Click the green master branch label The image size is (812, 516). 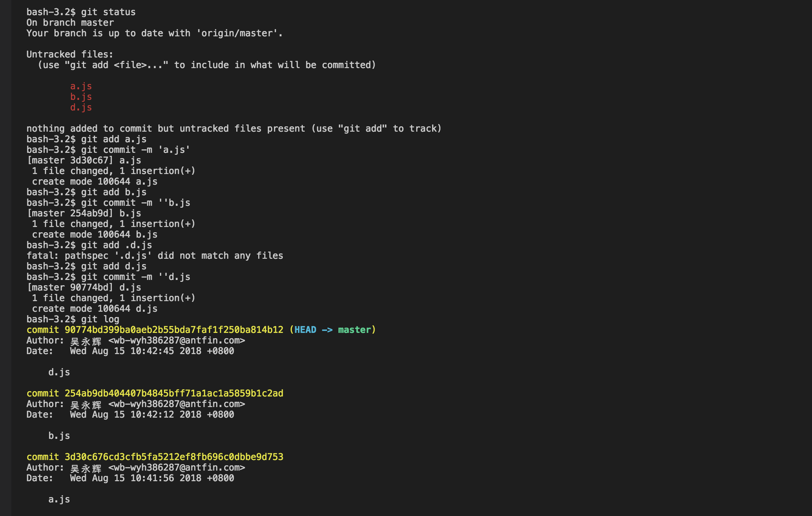tap(354, 330)
